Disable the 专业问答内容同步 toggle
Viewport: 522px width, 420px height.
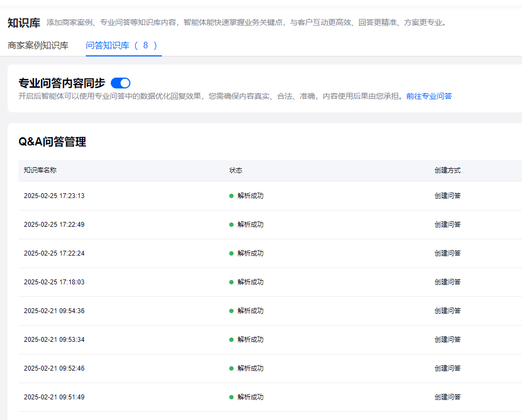pos(120,82)
